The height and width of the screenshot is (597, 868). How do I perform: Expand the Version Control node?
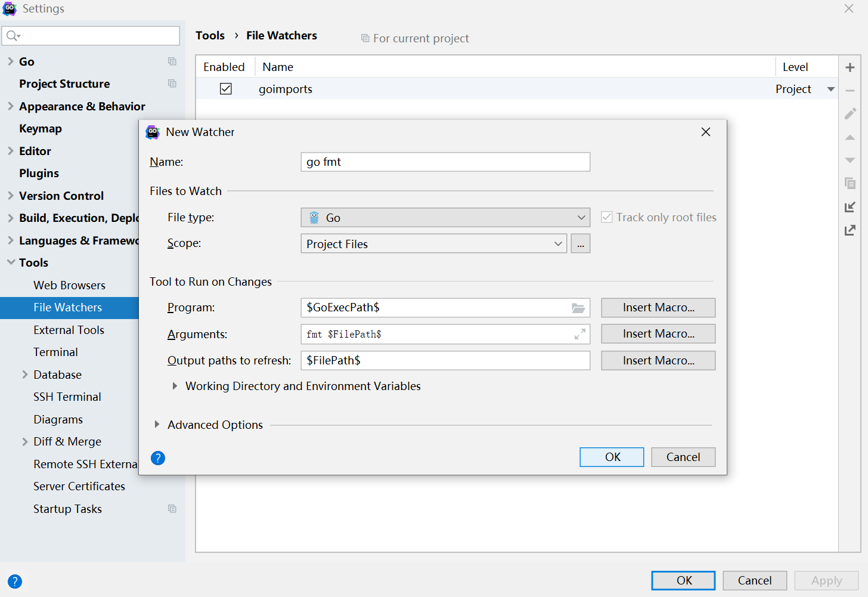11,196
